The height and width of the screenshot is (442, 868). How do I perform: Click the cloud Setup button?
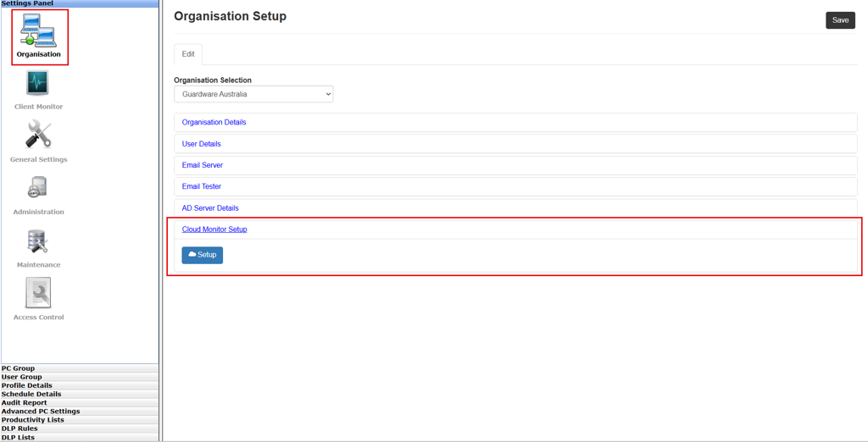tap(203, 255)
